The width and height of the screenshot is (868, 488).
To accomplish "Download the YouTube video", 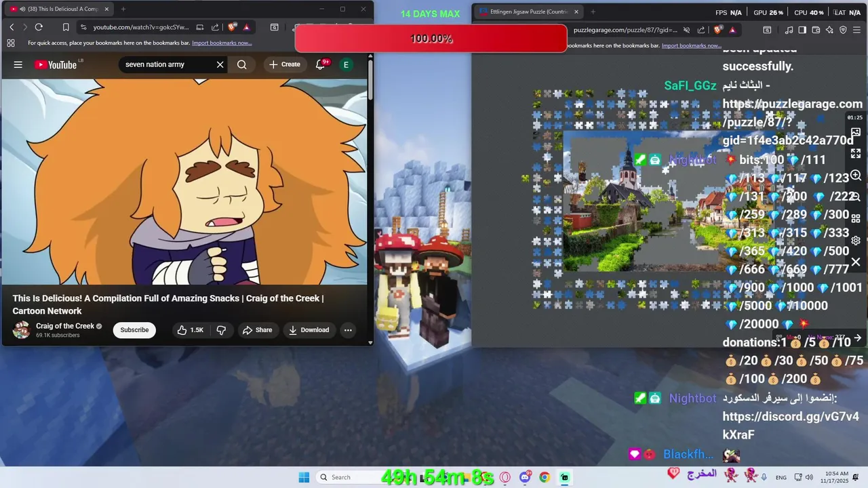I will pos(309,330).
